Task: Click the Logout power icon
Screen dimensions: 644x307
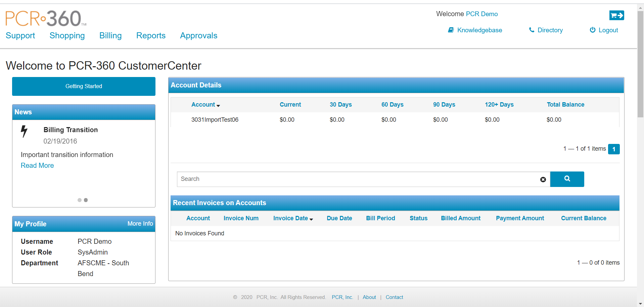Action: pos(592,30)
